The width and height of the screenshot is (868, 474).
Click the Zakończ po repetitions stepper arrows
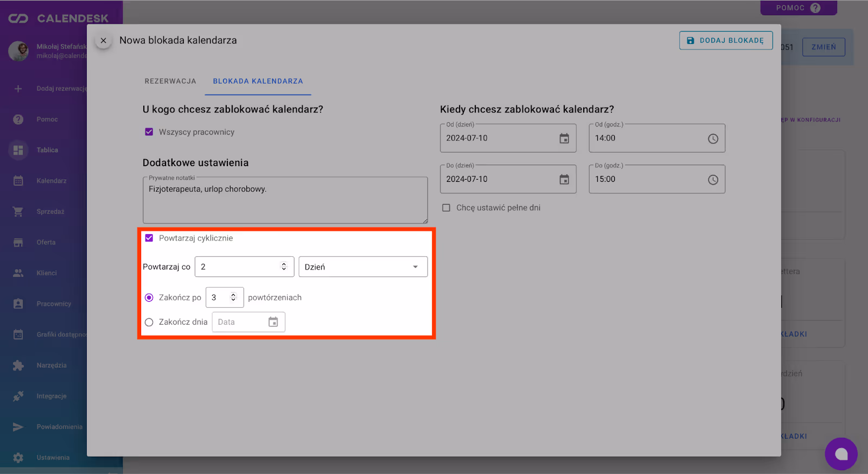coord(233,298)
